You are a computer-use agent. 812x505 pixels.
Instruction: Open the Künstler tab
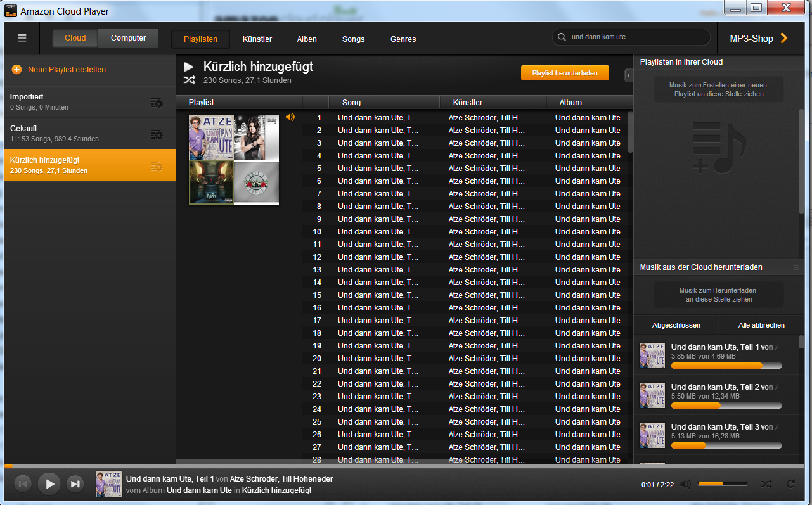coord(257,39)
